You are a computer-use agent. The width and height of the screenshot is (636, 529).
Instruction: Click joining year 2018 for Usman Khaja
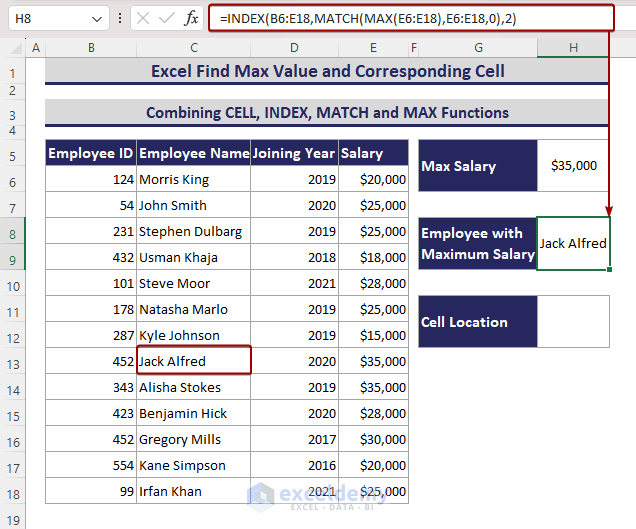point(294,257)
